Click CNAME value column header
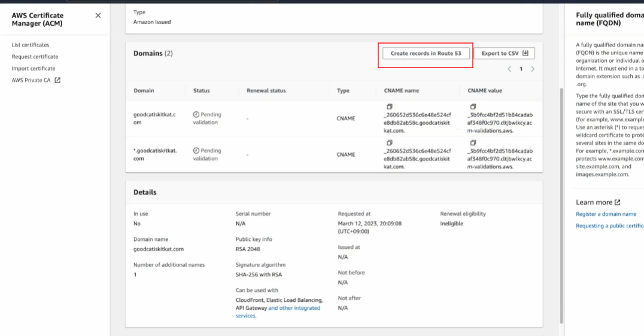The height and width of the screenshot is (336, 644). [x=485, y=91]
